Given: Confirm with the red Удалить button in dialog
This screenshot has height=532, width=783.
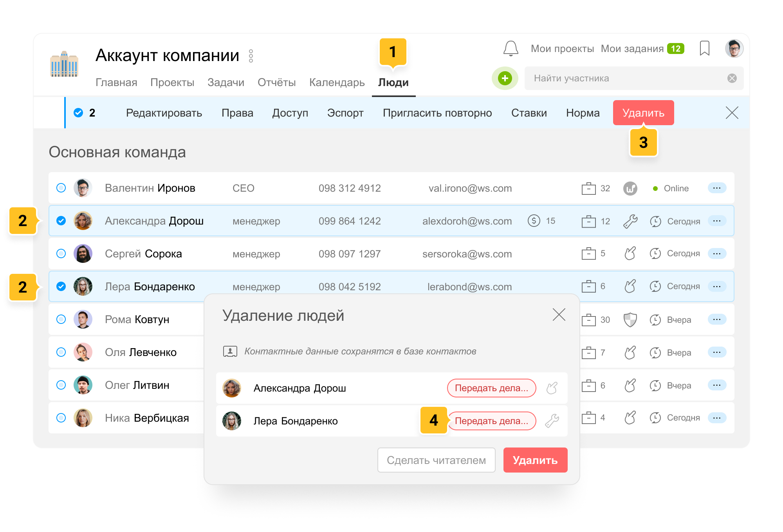Looking at the screenshot, I should (x=535, y=460).
